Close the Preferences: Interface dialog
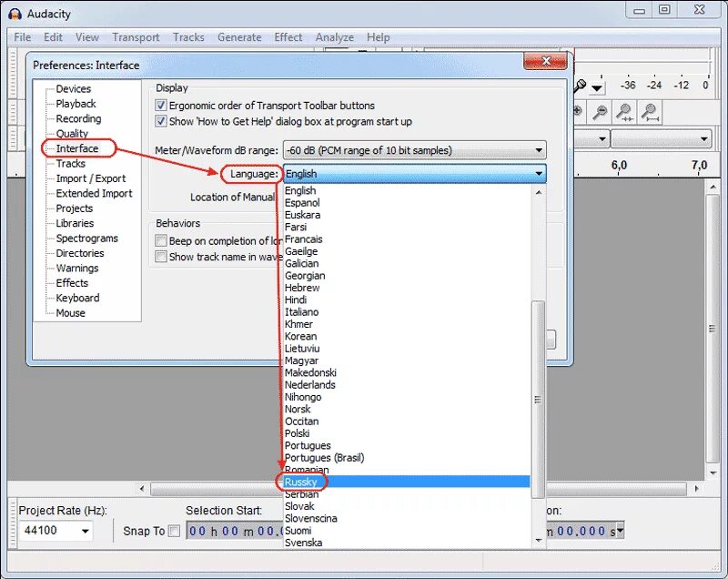The width and height of the screenshot is (728, 579). (545, 61)
